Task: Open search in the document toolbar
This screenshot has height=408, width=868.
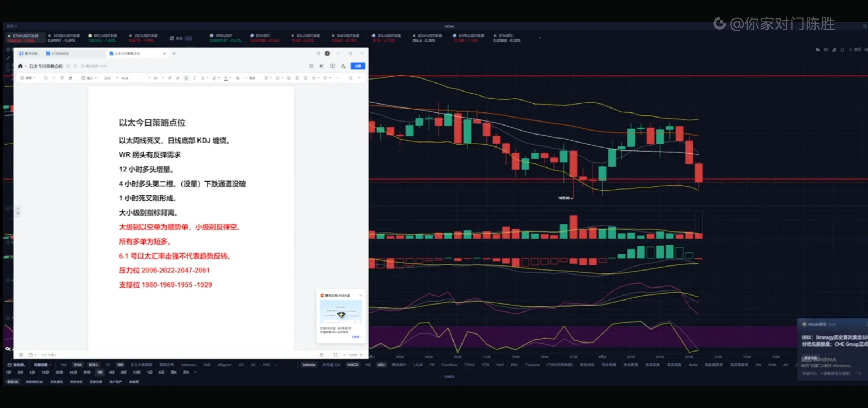Action: [350, 78]
